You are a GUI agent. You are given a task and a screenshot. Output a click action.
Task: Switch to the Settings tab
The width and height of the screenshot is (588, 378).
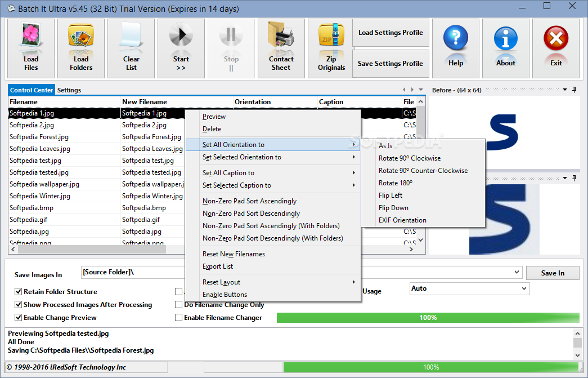pyautogui.click(x=69, y=90)
